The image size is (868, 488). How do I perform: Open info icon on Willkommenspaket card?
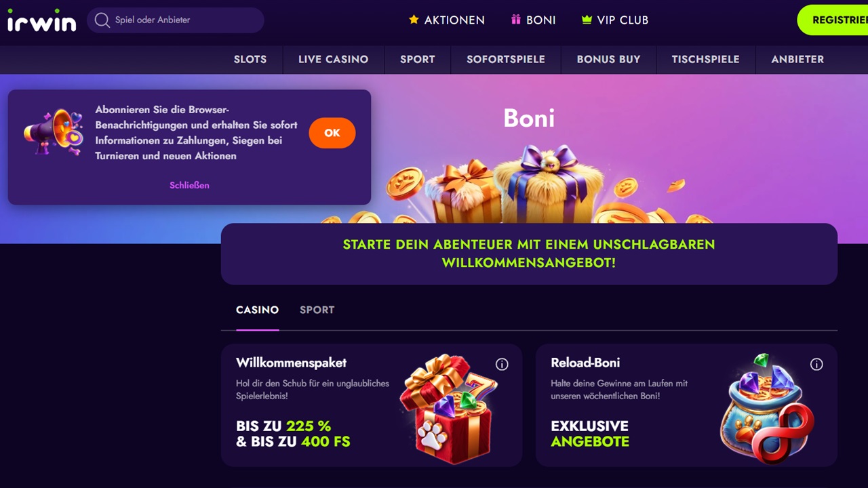502,364
